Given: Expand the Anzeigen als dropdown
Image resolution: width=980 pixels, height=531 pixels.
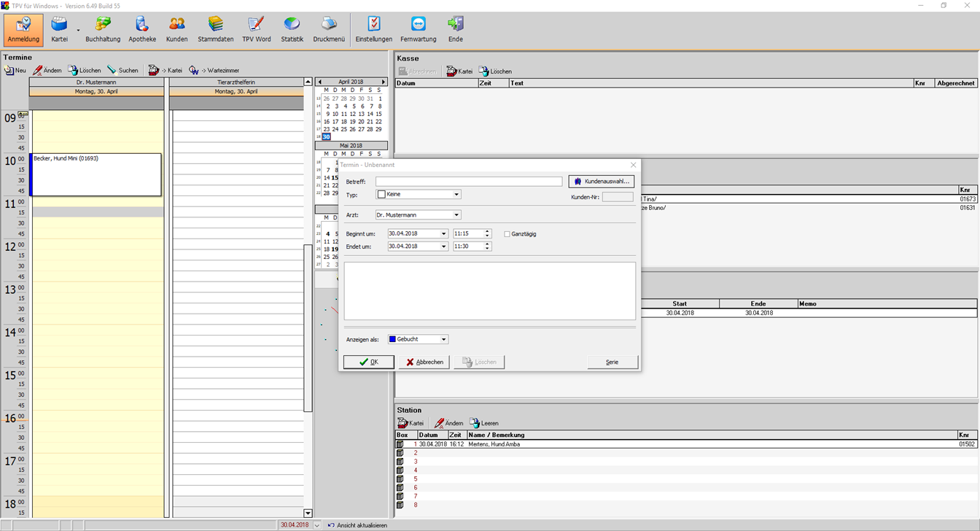Looking at the screenshot, I should pyautogui.click(x=444, y=340).
